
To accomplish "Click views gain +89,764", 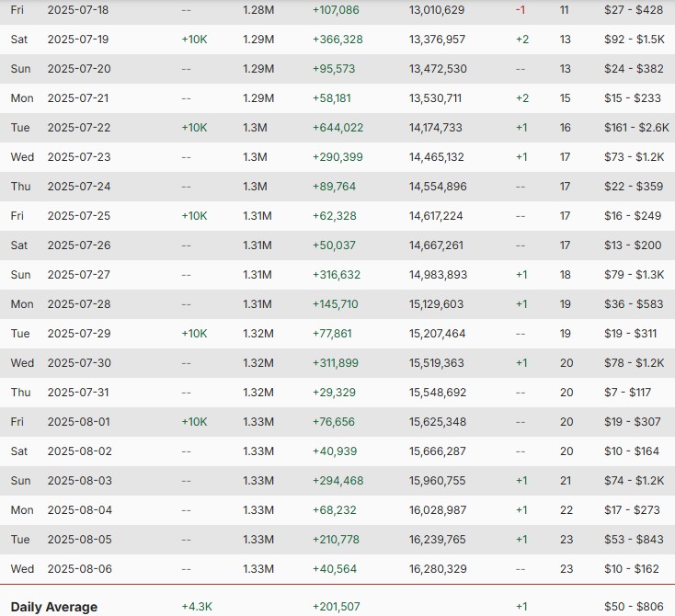I will tap(334, 187).
